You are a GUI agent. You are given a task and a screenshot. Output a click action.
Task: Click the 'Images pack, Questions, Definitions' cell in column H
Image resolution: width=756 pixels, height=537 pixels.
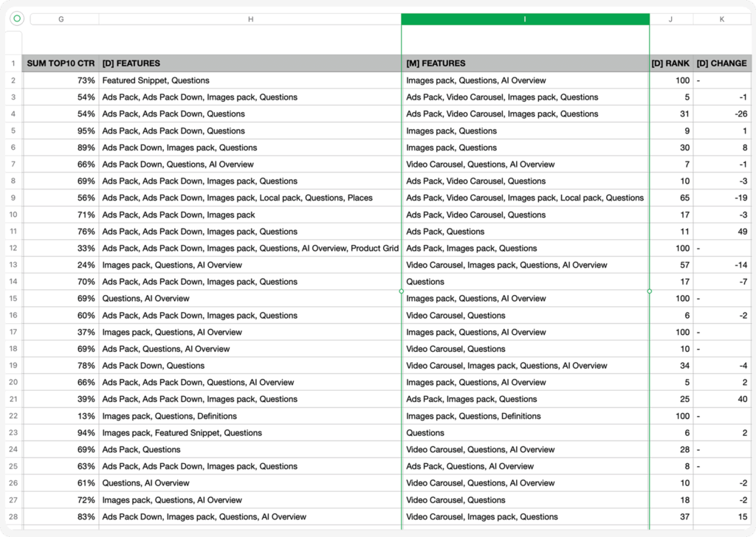coord(250,416)
